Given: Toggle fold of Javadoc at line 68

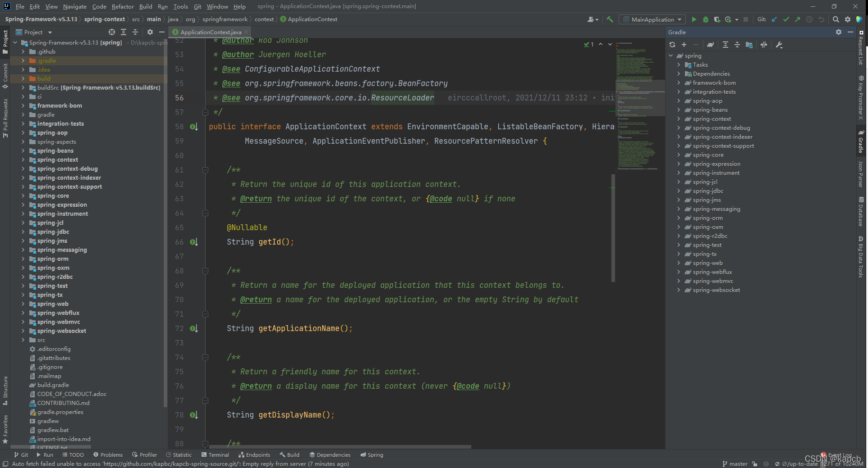Looking at the screenshot, I should [x=205, y=271].
